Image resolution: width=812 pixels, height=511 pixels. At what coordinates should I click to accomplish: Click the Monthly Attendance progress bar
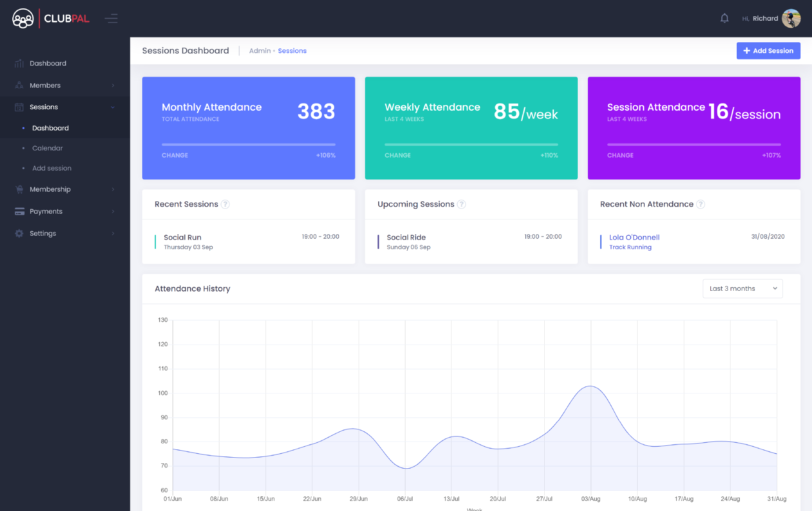click(x=248, y=144)
